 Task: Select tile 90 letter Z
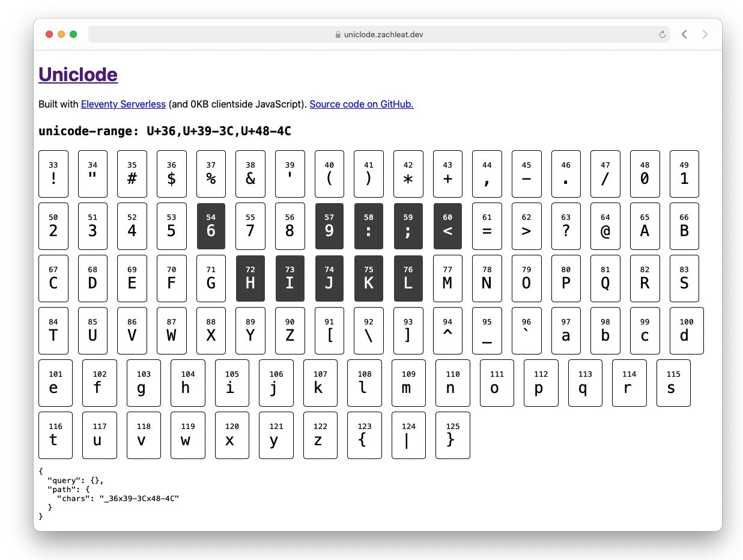[x=290, y=330]
